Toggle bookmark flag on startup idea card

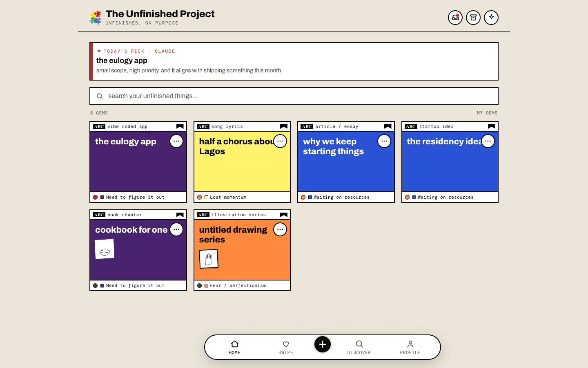click(492, 127)
